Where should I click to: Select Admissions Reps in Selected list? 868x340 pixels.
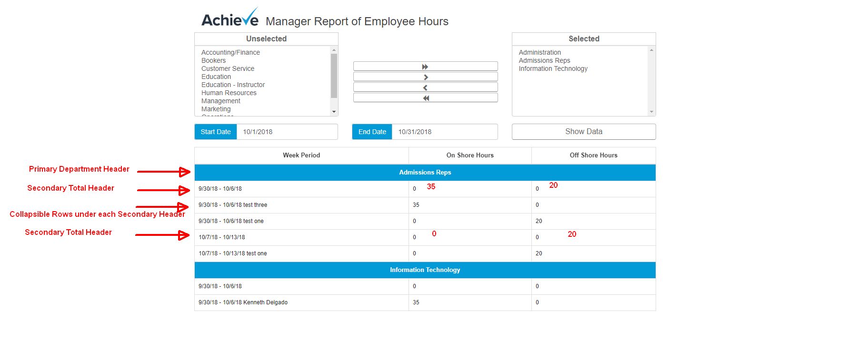pyautogui.click(x=544, y=60)
